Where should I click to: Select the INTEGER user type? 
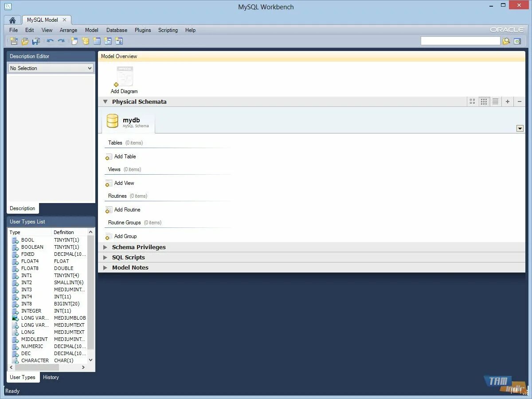click(x=47, y=311)
